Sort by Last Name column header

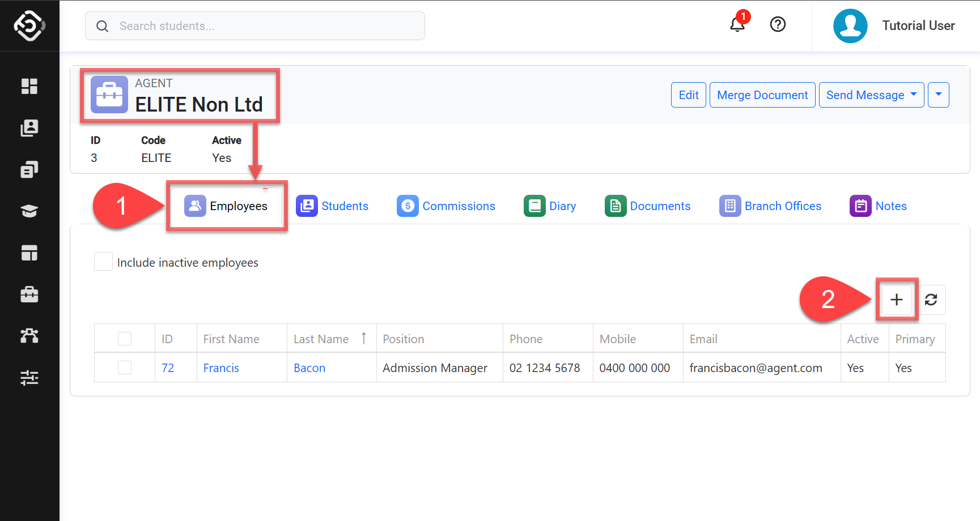point(321,339)
